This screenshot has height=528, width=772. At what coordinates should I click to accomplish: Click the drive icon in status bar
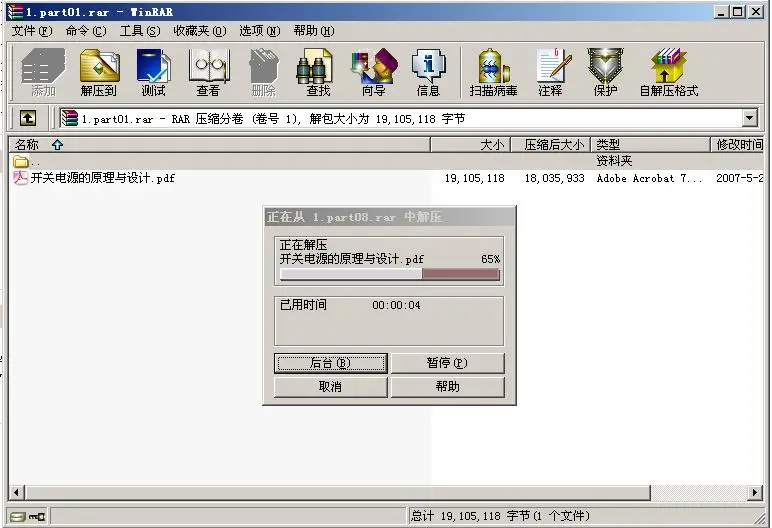[18, 516]
